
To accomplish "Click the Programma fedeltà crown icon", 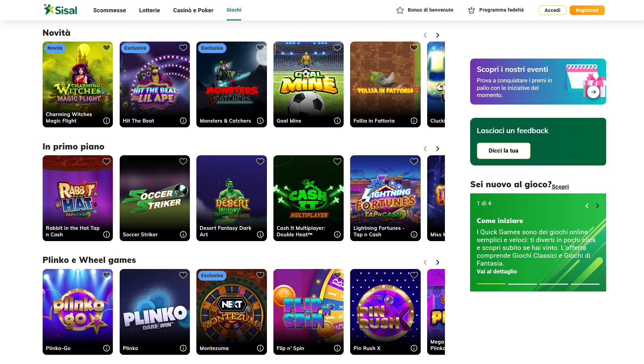I will [x=471, y=10].
